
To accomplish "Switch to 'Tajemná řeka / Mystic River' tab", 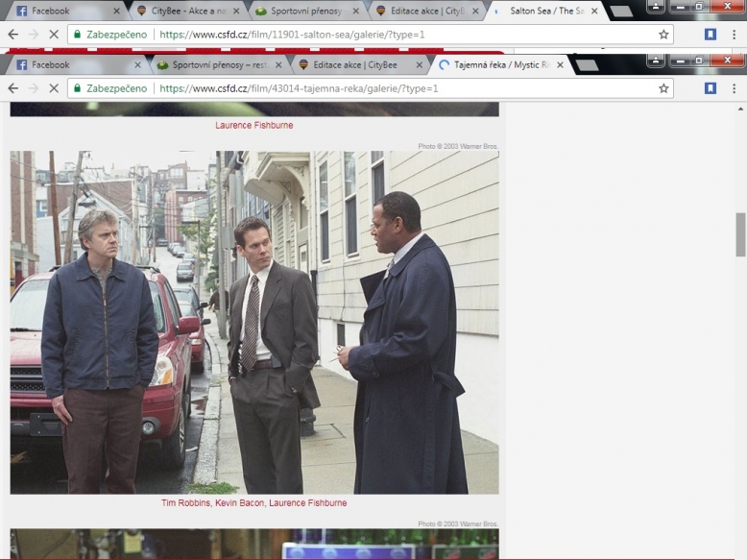I will [499, 65].
